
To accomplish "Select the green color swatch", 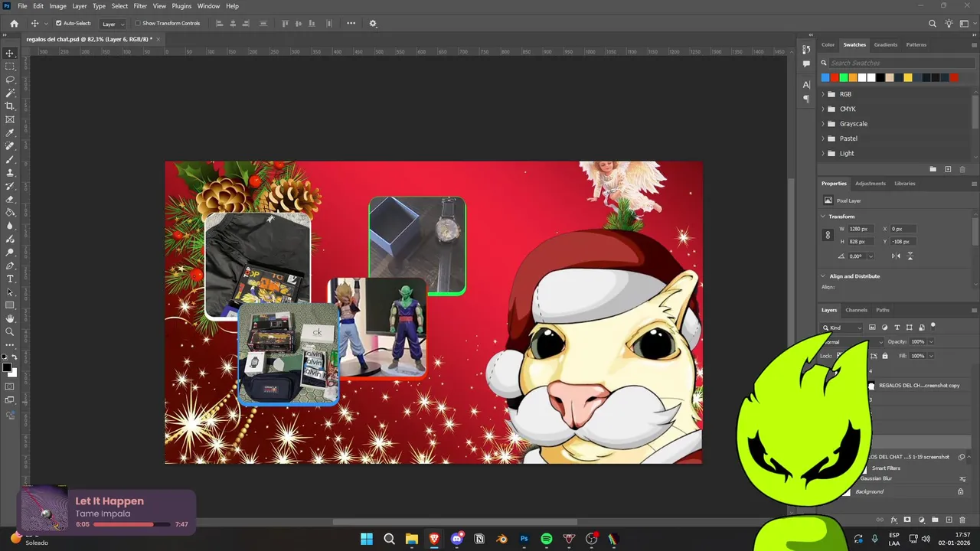I will pyautogui.click(x=844, y=77).
